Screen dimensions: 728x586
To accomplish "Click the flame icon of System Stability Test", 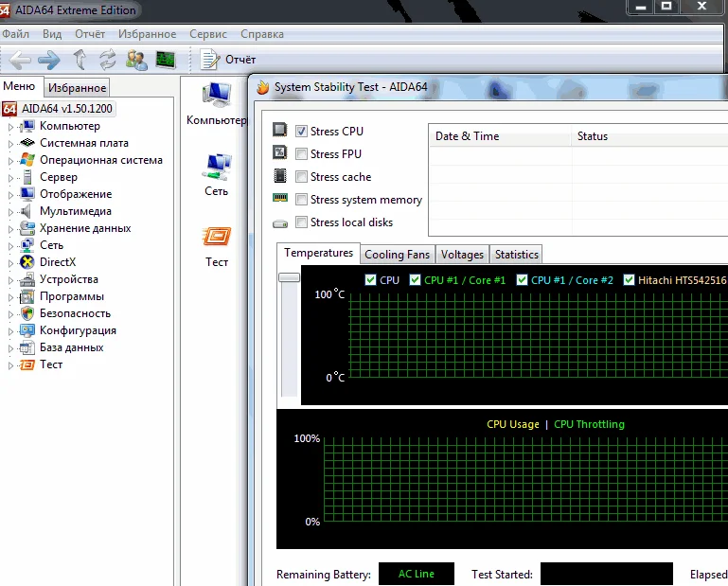I will (263, 87).
